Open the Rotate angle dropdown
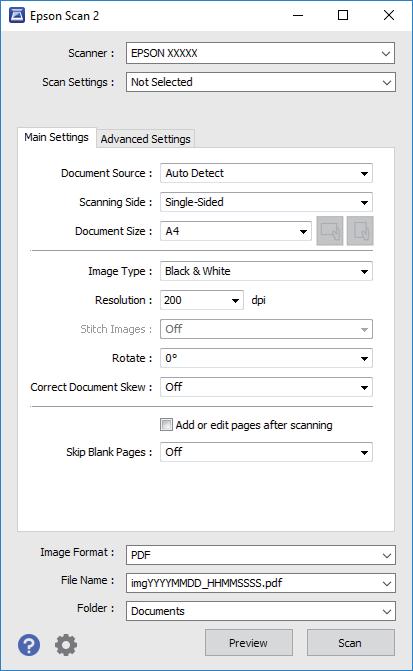This screenshot has height=671, width=413. click(266, 358)
